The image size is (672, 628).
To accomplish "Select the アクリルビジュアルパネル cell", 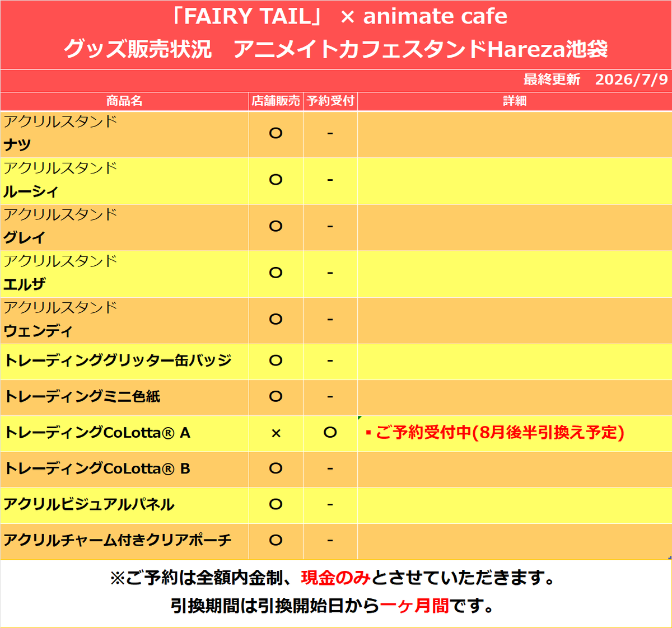I will click(x=124, y=505).
